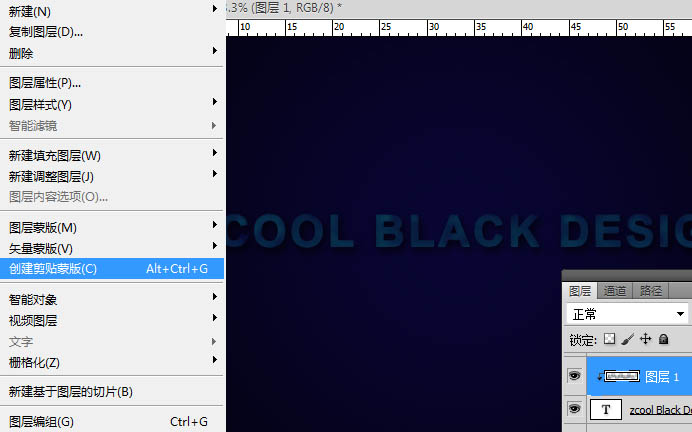Switch to the 图层 tab
Screen dimensions: 692x432
click(580, 291)
